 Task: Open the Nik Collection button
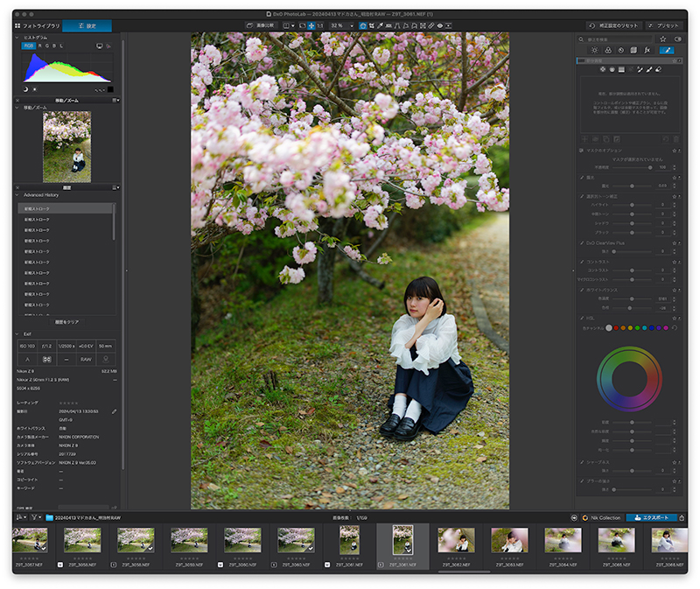point(601,518)
